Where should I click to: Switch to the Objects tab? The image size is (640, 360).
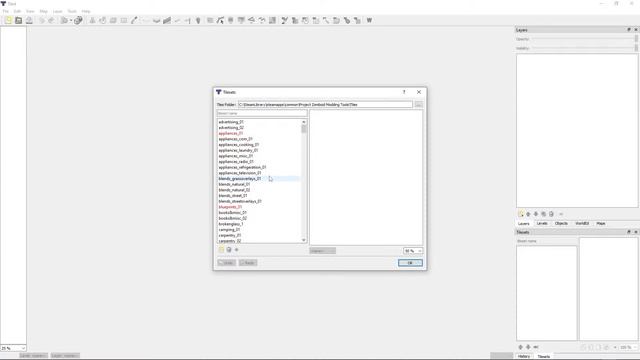pos(561,224)
